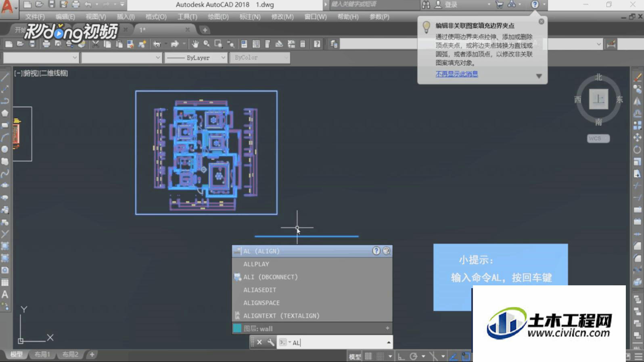Toggle object snap tracking in the status bar
This screenshot has width=644, height=362.
pyautogui.click(x=454, y=356)
